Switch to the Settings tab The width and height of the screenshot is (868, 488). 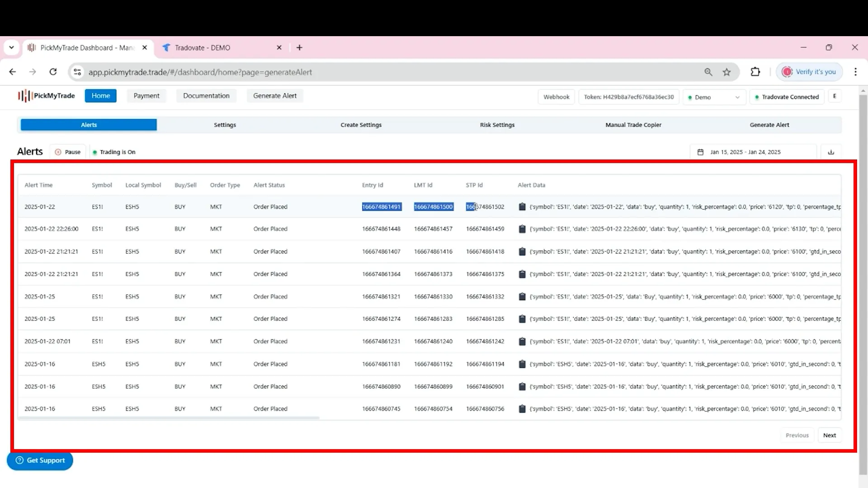coord(225,125)
